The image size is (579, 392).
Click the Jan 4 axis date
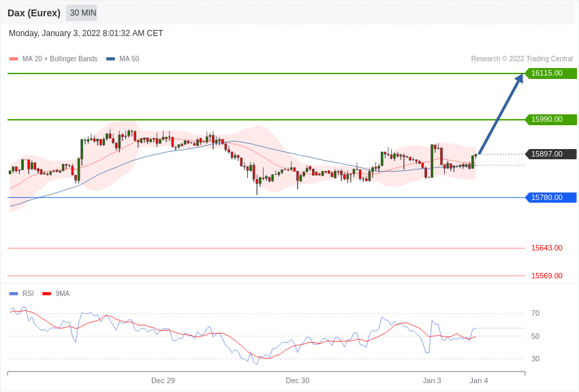point(479,380)
